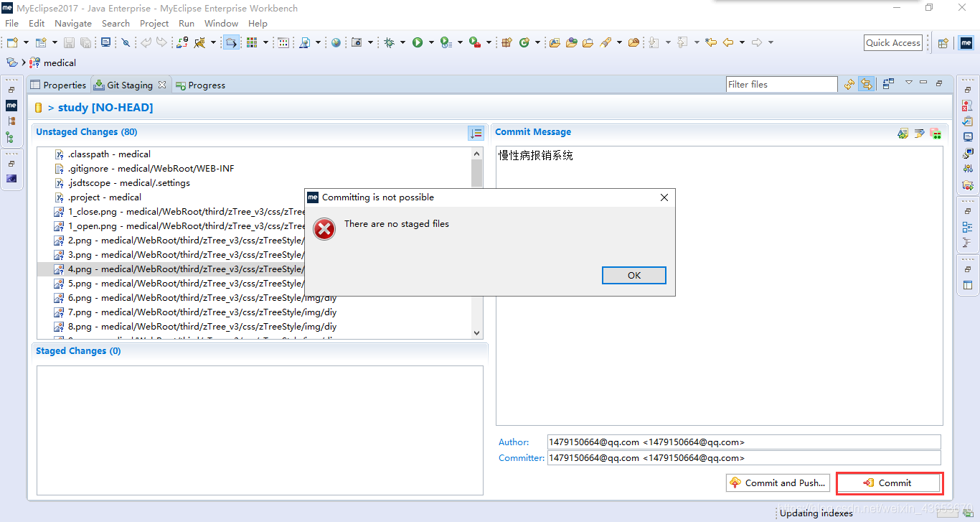Image resolution: width=980 pixels, height=522 pixels.
Task: Click the Debug bug icon
Action: pos(389,43)
